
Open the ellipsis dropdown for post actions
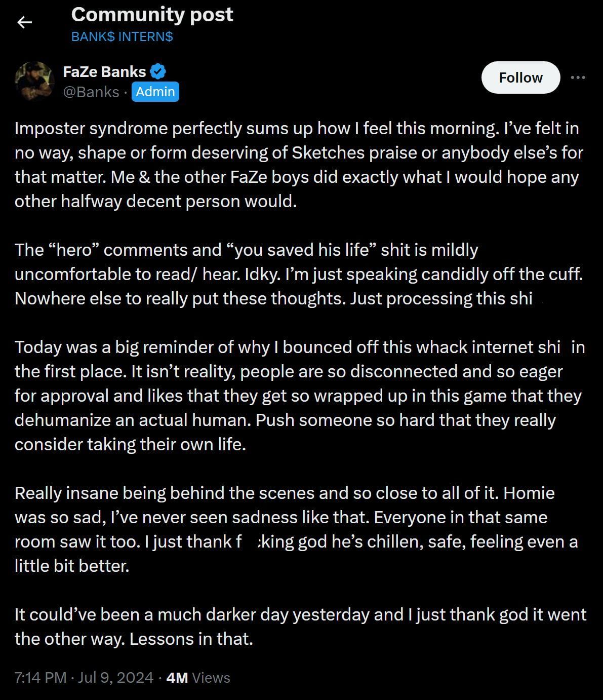578,77
